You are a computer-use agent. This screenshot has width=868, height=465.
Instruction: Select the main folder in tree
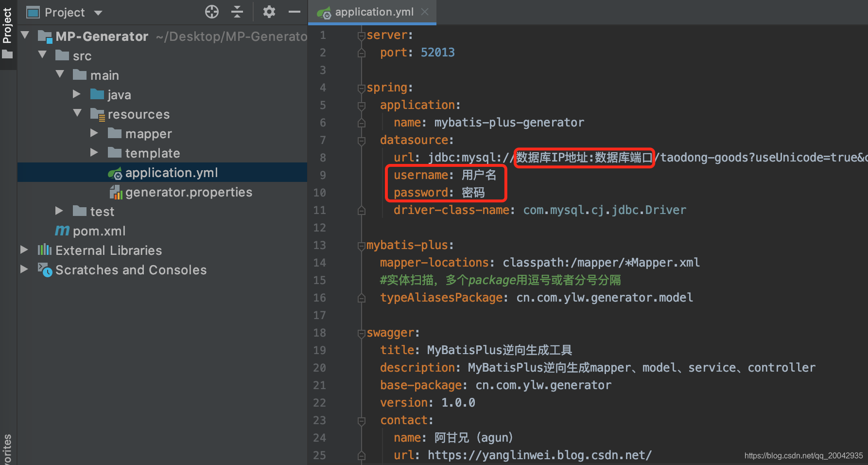coord(104,75)
